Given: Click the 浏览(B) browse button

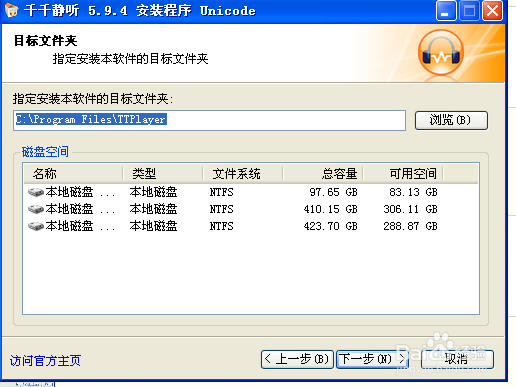Looking at the screenshot, I should tap(451, 120).
